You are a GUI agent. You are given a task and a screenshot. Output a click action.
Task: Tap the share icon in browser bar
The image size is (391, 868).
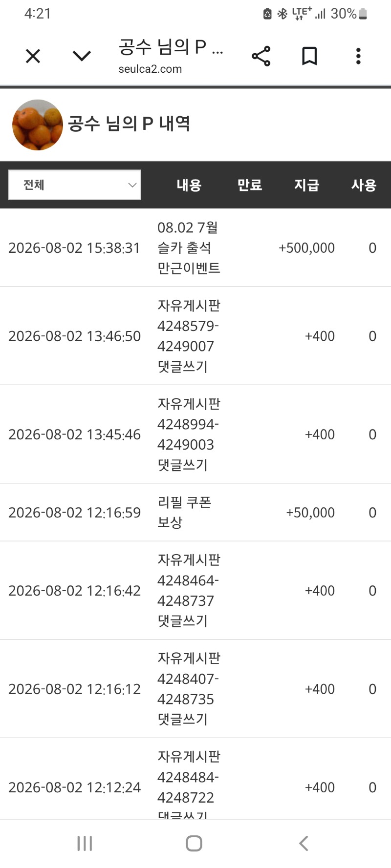click(261, 56)
